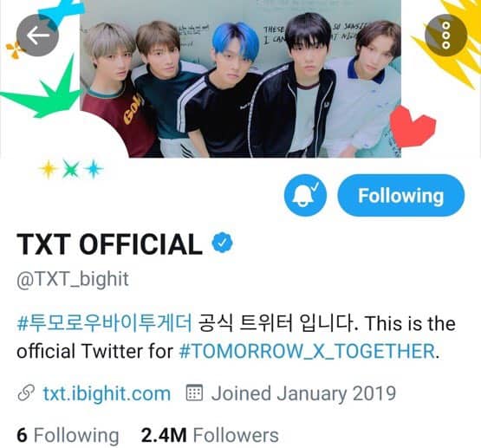The image size is (481, 448).
Task: Tap the blue verified badge icon
Action: (x=223, y=243)
